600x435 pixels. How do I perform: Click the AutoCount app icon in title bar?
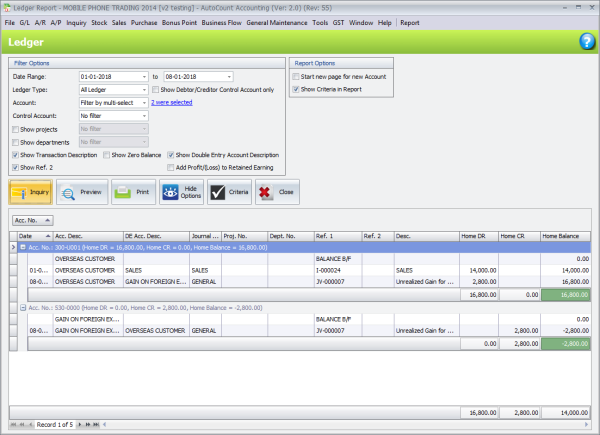(7, 8)
